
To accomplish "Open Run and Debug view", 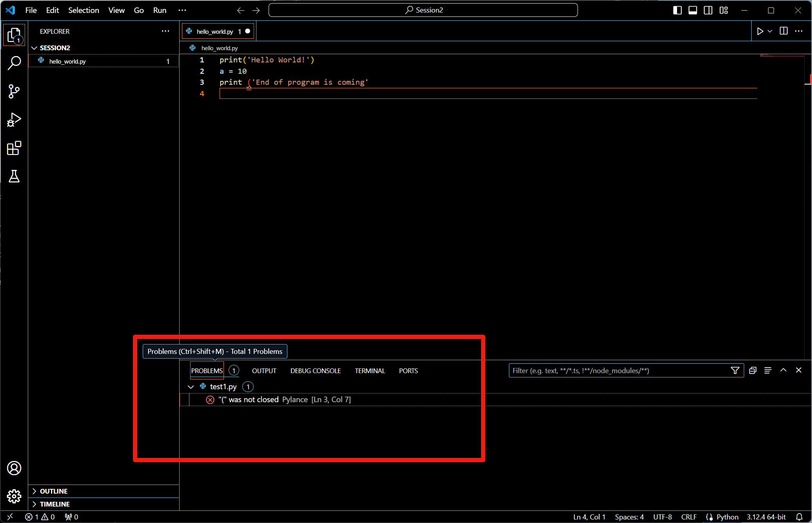I will (x=14, y=120).
